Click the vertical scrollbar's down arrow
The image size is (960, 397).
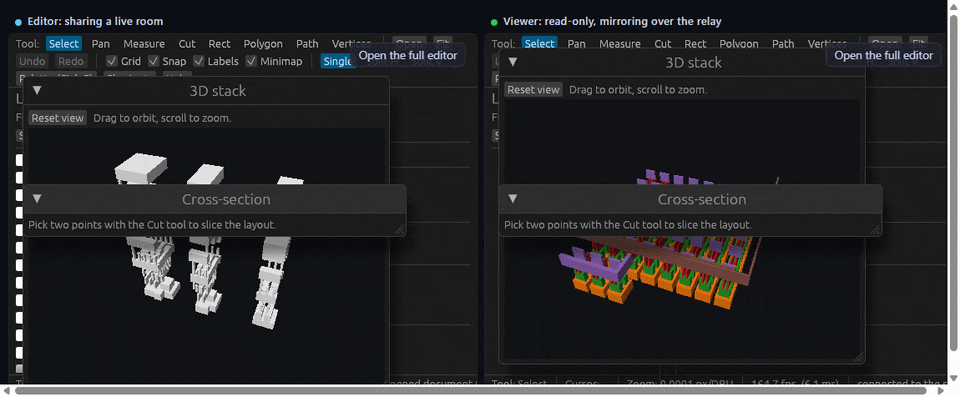click(x=953, y=378)
